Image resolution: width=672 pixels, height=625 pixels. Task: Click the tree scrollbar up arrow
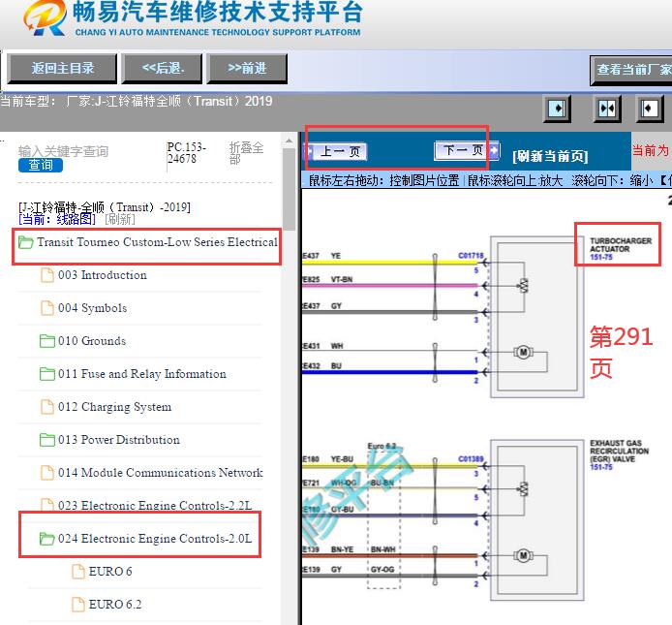290,141
